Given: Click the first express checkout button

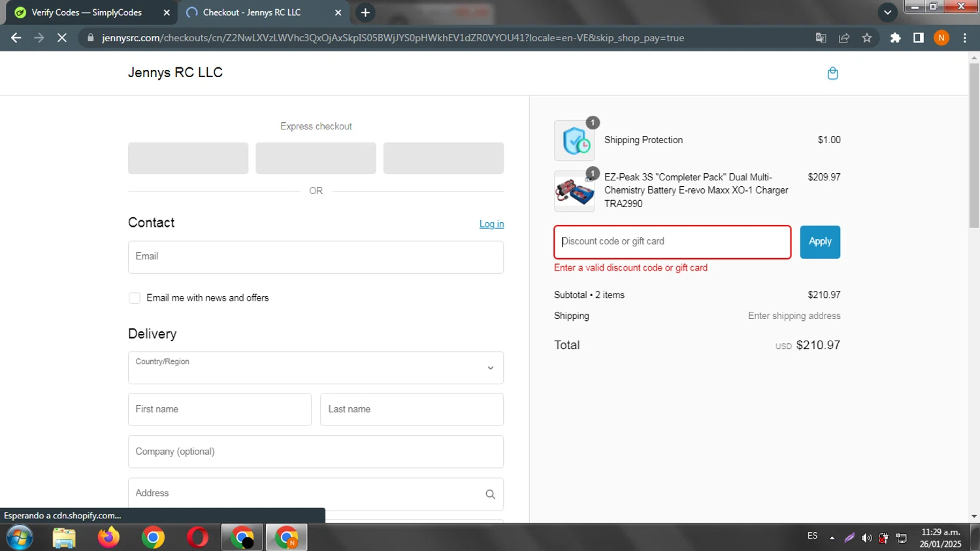Looking at the screenshot, I should pyautogui.click(x=188, y=158).
